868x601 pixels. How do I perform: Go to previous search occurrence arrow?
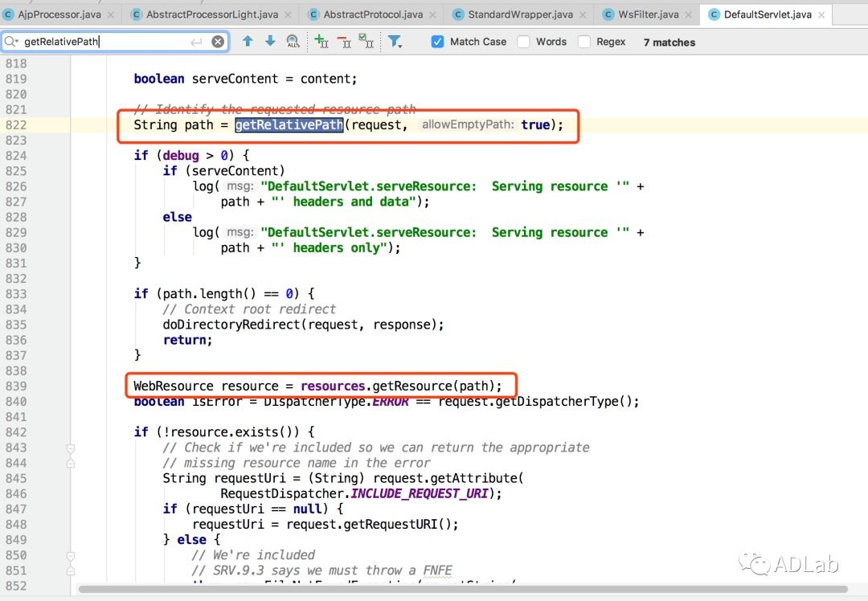(x=248, y=41)
